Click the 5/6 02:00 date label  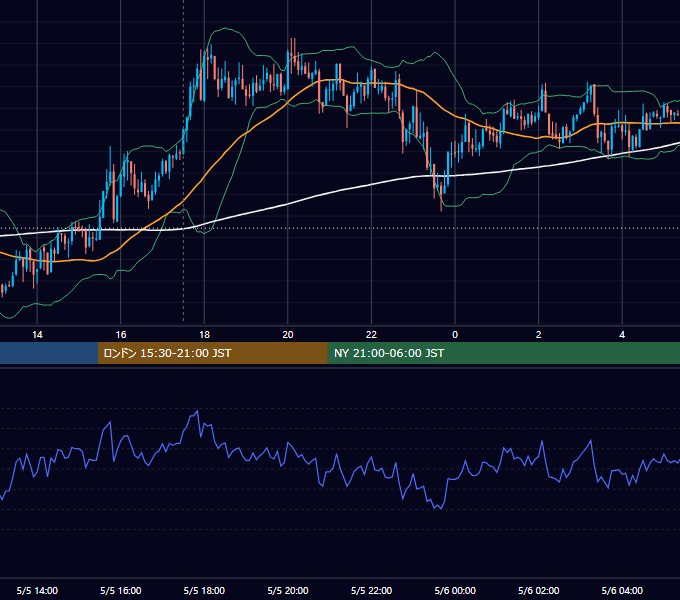(539, 591)
